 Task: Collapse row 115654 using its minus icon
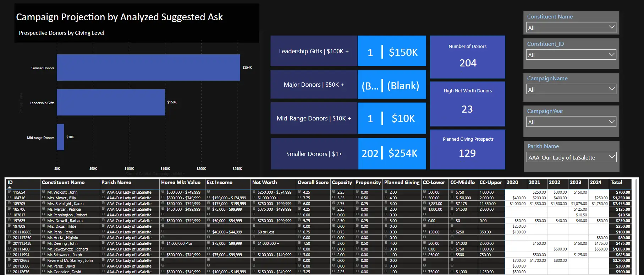pos(9,192)
